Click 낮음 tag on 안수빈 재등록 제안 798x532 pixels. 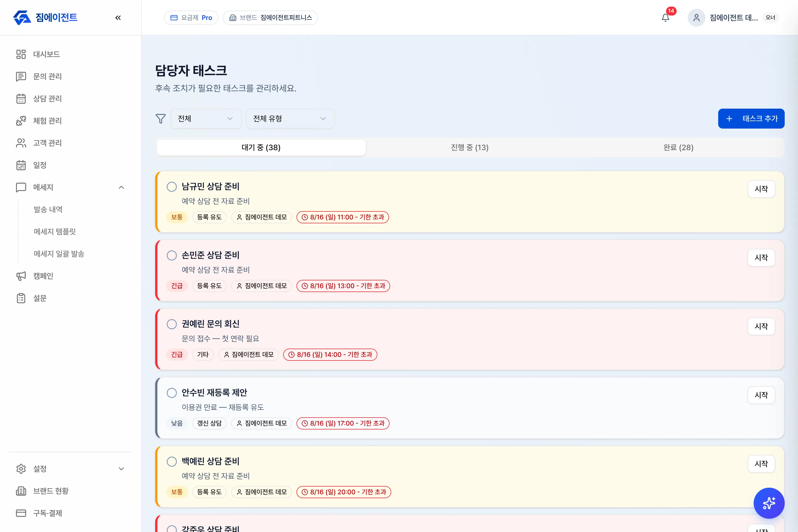coord(177,423)
